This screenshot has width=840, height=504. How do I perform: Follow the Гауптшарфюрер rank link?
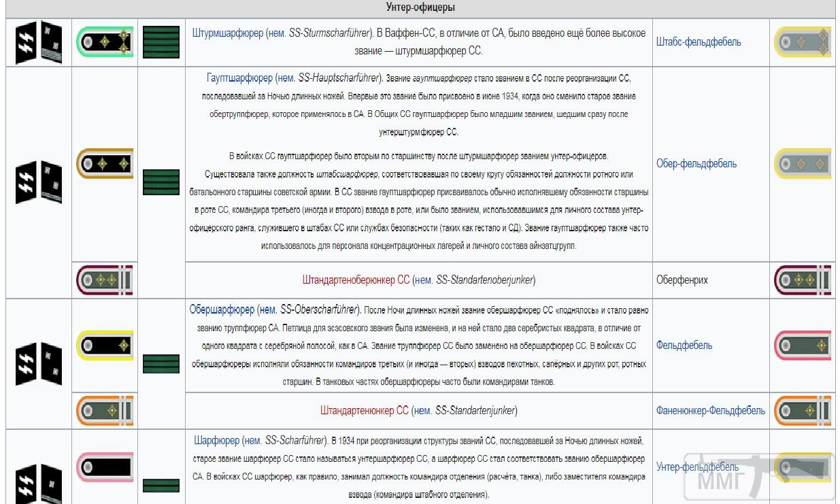[x=239, y=78]
